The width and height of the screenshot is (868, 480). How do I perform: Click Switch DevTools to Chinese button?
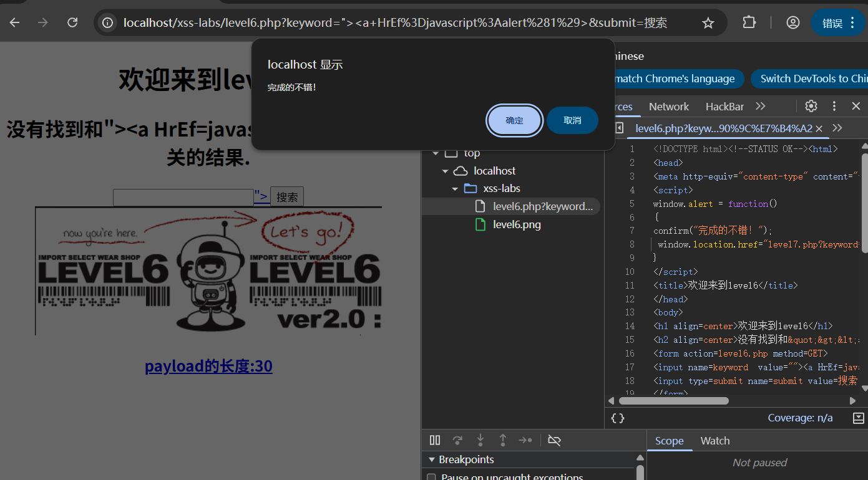(x=809, y=79)
